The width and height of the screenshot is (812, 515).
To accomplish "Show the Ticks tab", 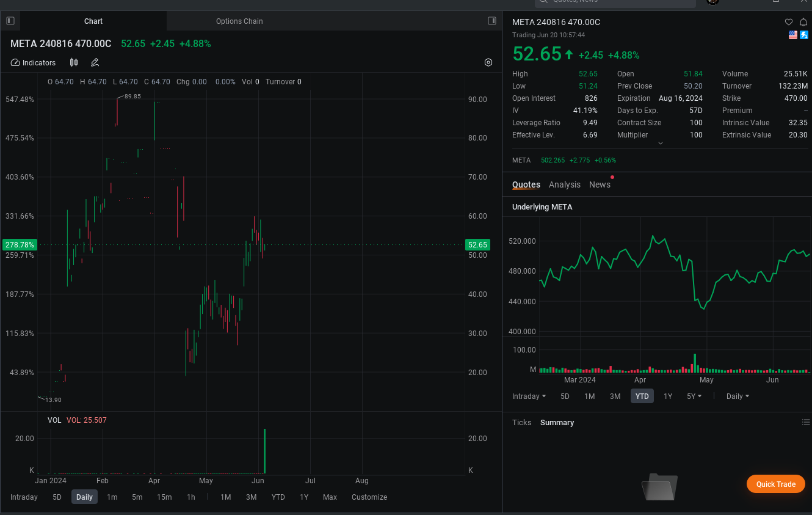I will (522, 422).
